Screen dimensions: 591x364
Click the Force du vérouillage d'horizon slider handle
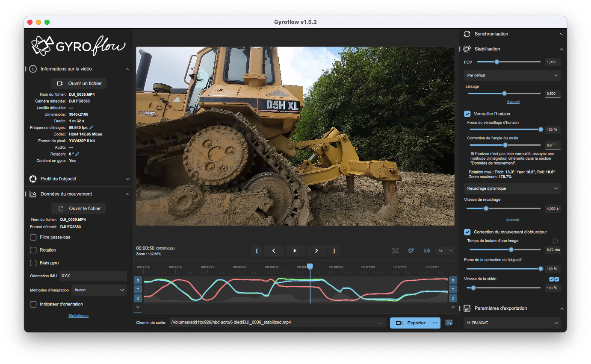[541, 129]
